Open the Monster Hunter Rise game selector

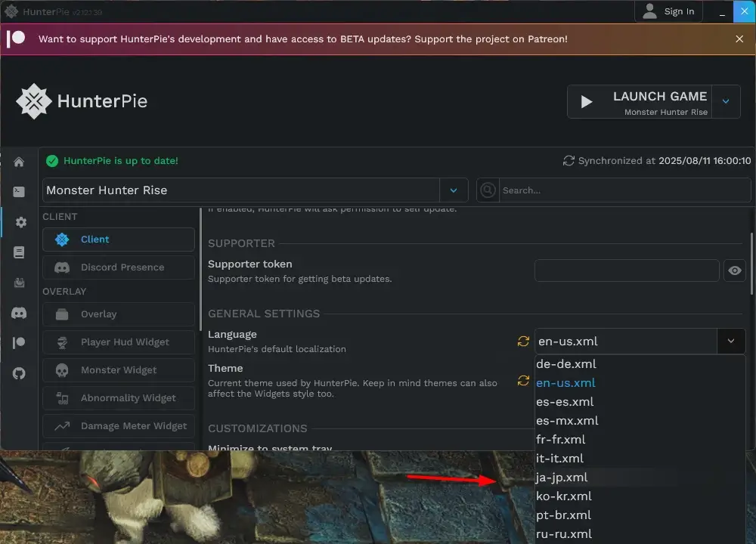pyautogui.click(x=255, y=190)
